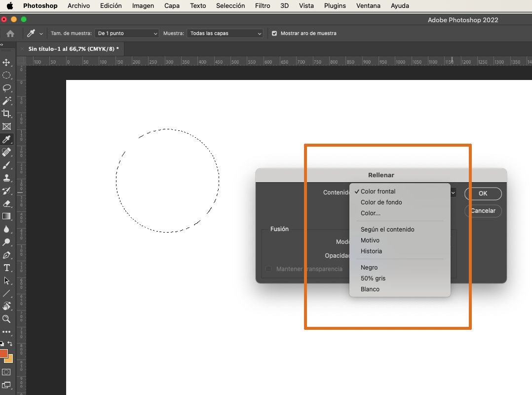Select the Spot Healing Brush tool
The height and width of the screenshot is (395, 532).
(x=6, y=153)
